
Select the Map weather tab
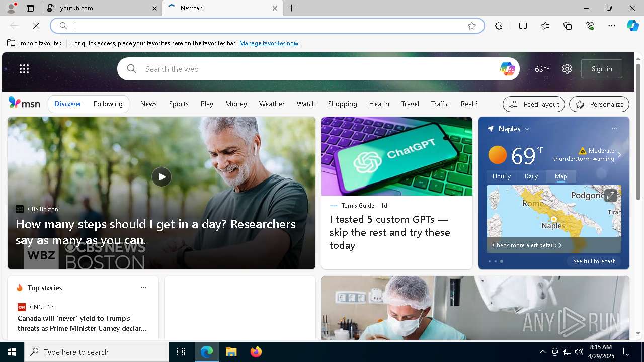[x=561, y=176]
